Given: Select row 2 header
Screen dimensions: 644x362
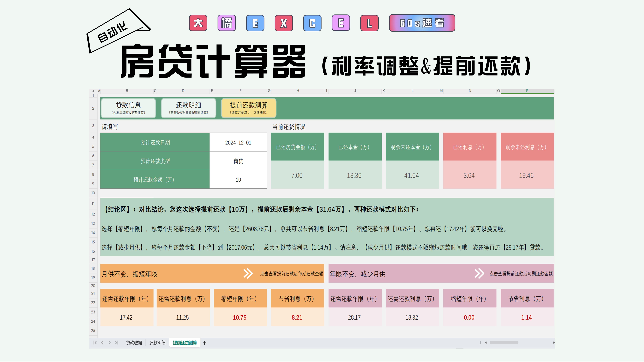Looking at the screenshot, I should tap(93, 108).
